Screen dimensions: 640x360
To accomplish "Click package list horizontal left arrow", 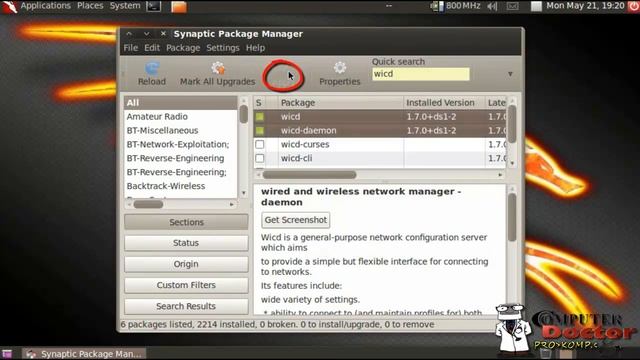I will (258, 175).
